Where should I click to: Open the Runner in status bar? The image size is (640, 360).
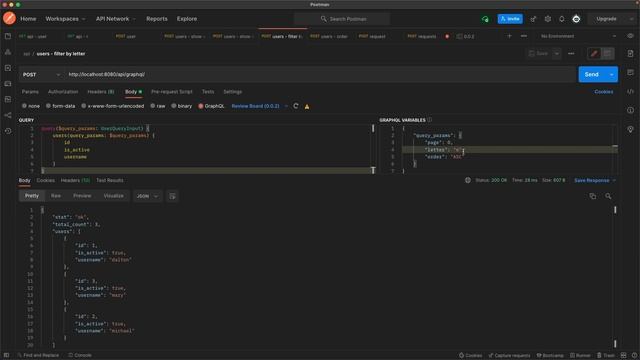(580, 355)
